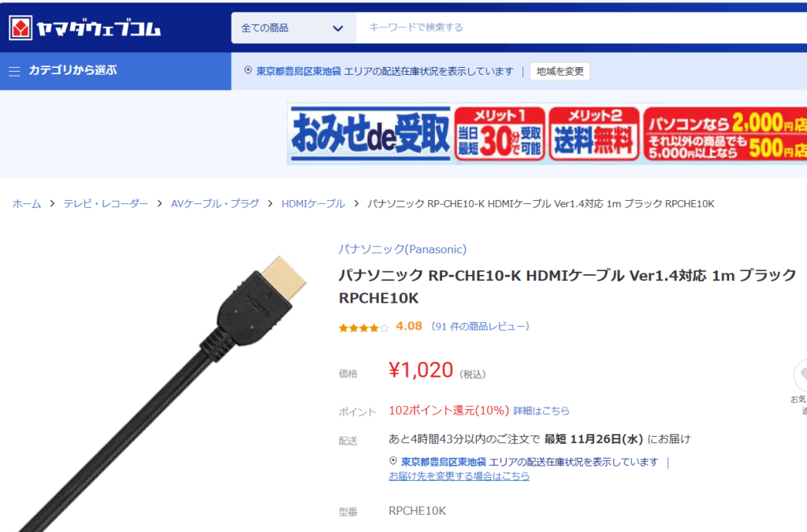The image size is (807, 532).
Task: Click the location pin icon in header bar
Action: (x=248, y=70)
